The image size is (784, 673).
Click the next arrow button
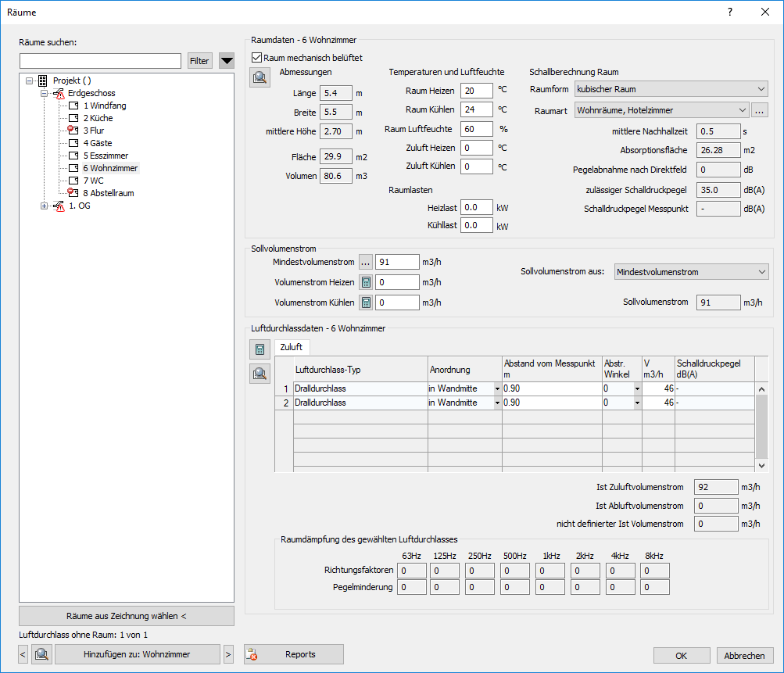pyautogui.click(x=228, y=654)
